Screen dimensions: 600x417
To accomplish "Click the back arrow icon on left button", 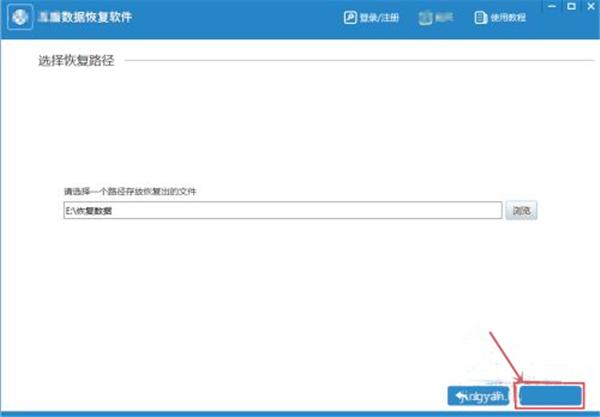I will [x=462, y=396].
